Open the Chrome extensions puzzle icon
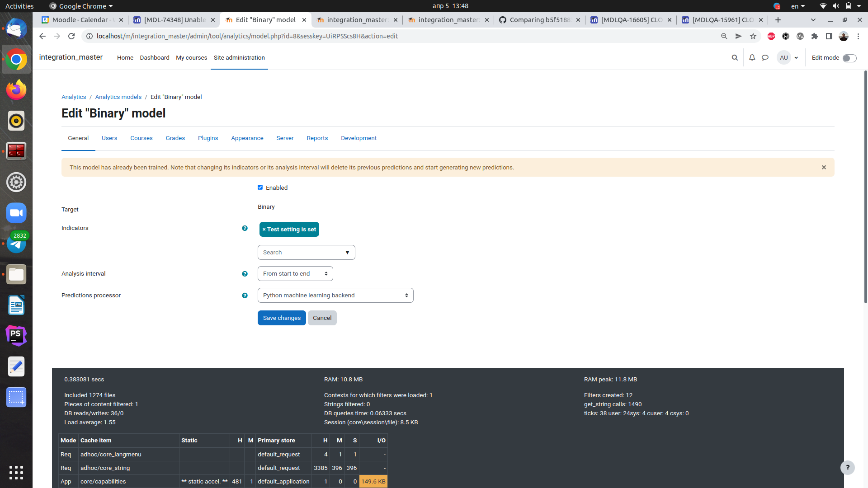The width and height of the screenshot is (868, 488). pos(815,36)
